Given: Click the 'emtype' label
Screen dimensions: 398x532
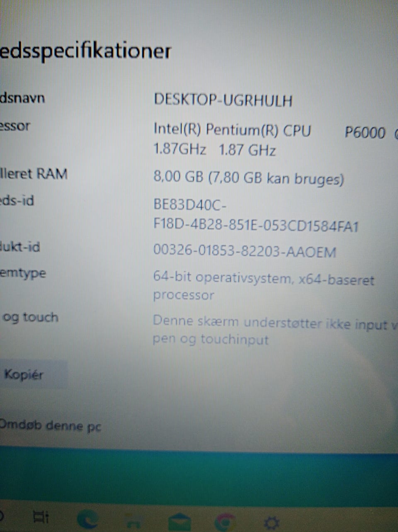Looking at the screenshot, I should tap(23, 274).
